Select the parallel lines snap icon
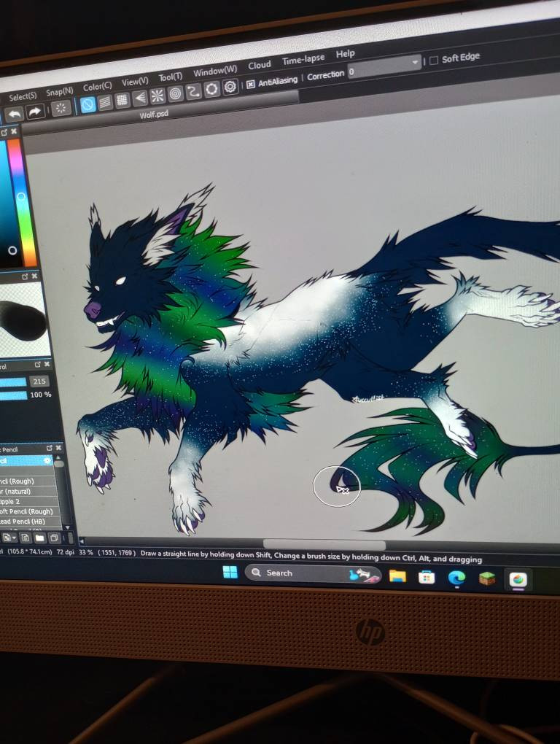The height and width of the screenshot is (744, 560). pyautogui.click(x=105, y=102)
